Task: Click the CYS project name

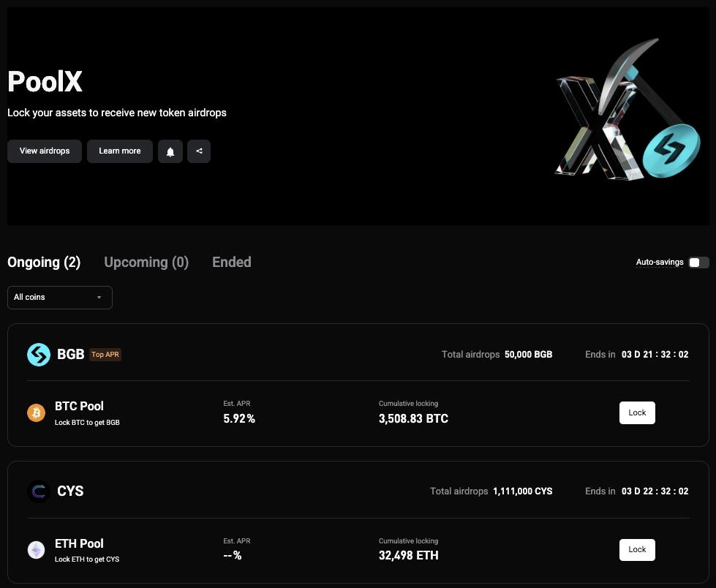Action: click(x=70, y=491)
